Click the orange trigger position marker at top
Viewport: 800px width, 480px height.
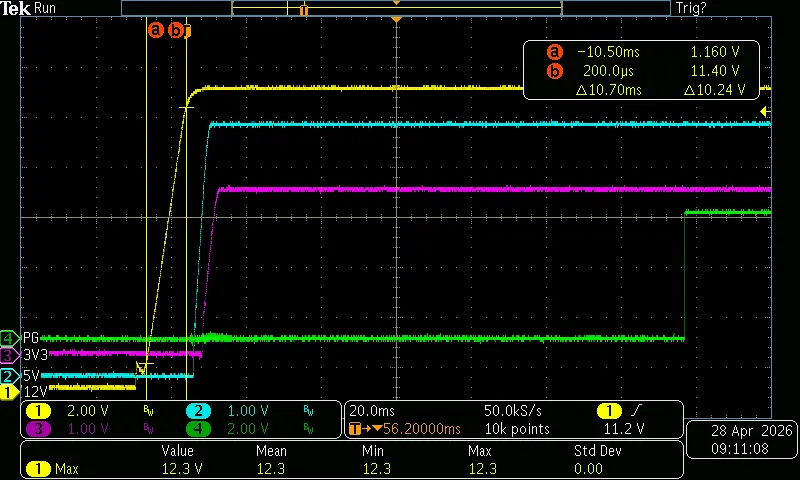point(397,20)
